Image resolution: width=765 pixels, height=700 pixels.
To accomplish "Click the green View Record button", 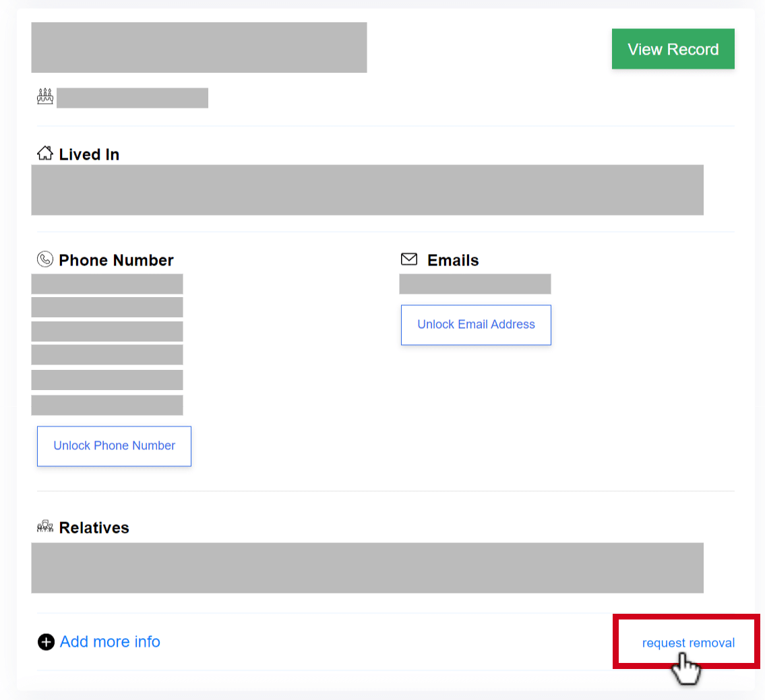I will click(x=673, y=49).
